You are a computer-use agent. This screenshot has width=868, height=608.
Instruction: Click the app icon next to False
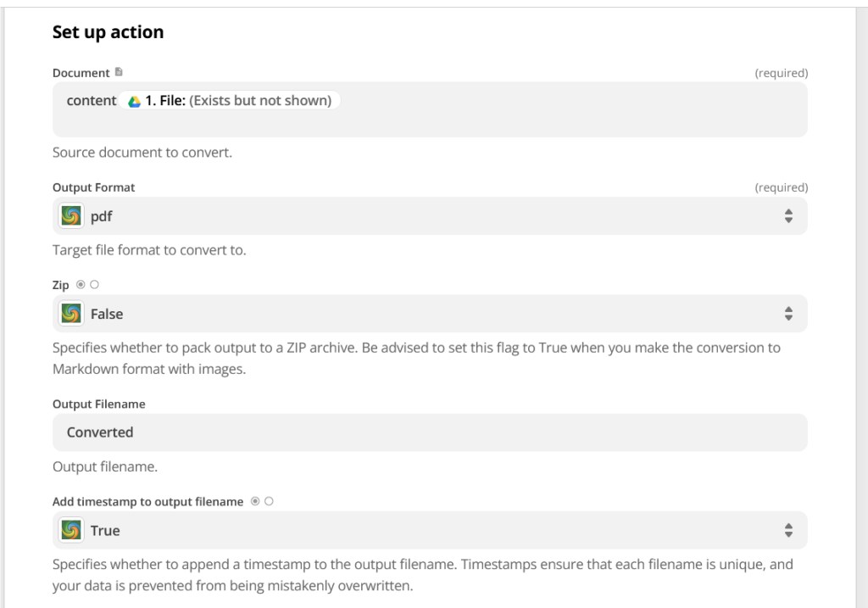(x=71, y=314)
